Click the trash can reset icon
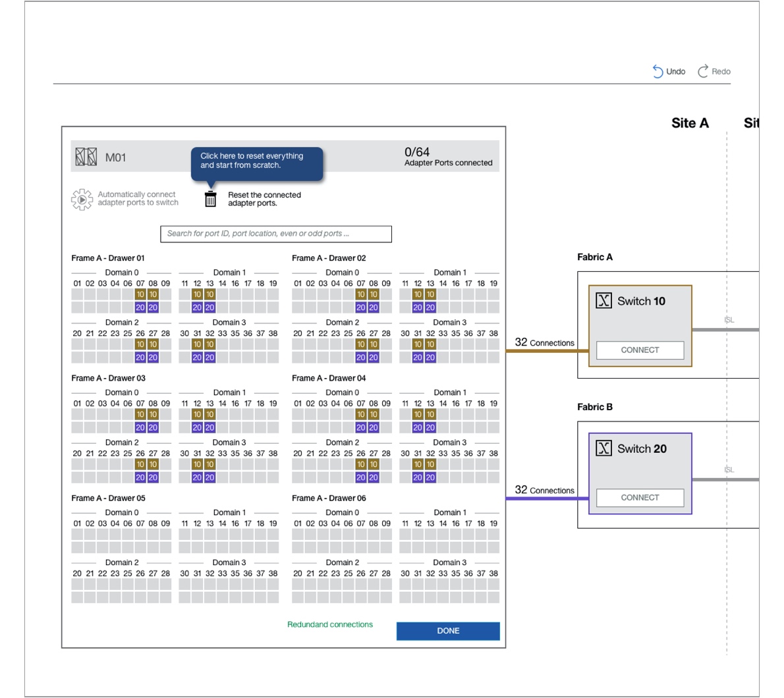This screenshot has height=698, width=784. click(x=210, y=199)
